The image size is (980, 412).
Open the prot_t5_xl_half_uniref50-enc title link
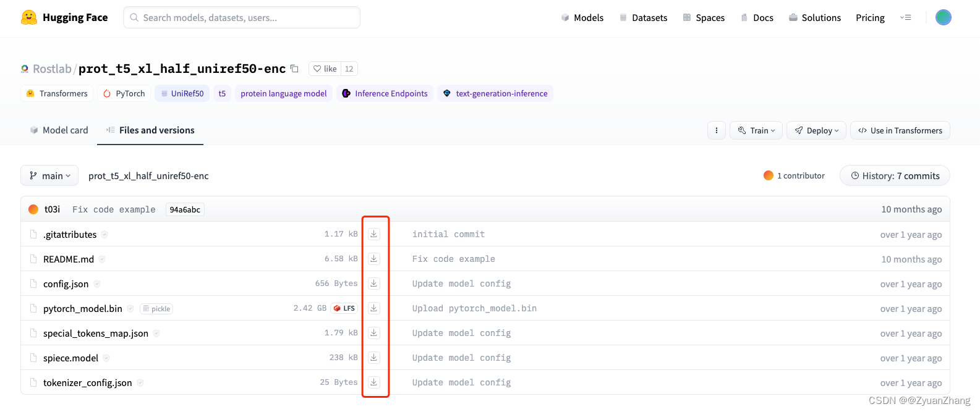(x=182, y=69)
